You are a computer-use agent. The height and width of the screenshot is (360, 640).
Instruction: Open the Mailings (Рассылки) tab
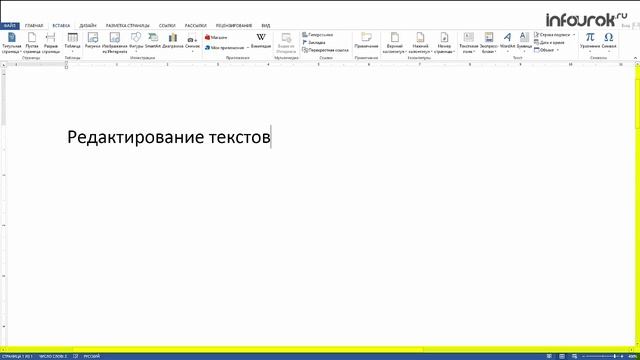(x=196, y=25)
